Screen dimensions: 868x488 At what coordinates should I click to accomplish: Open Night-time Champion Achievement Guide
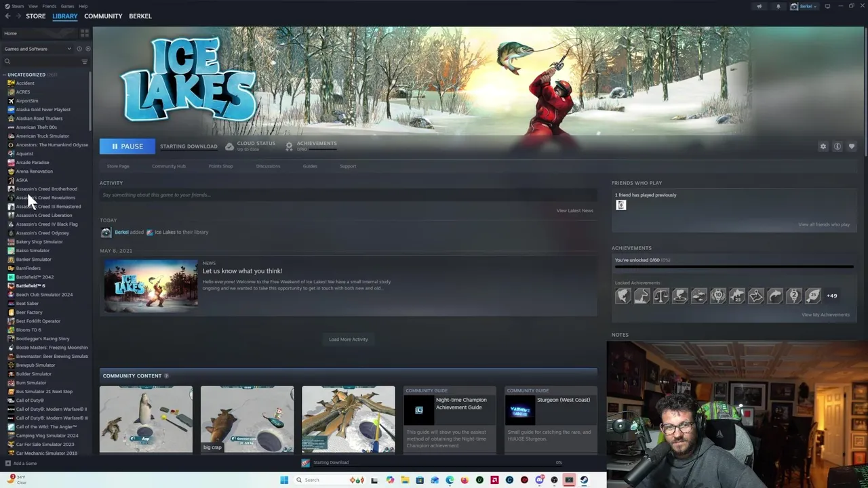pos(450,420)
